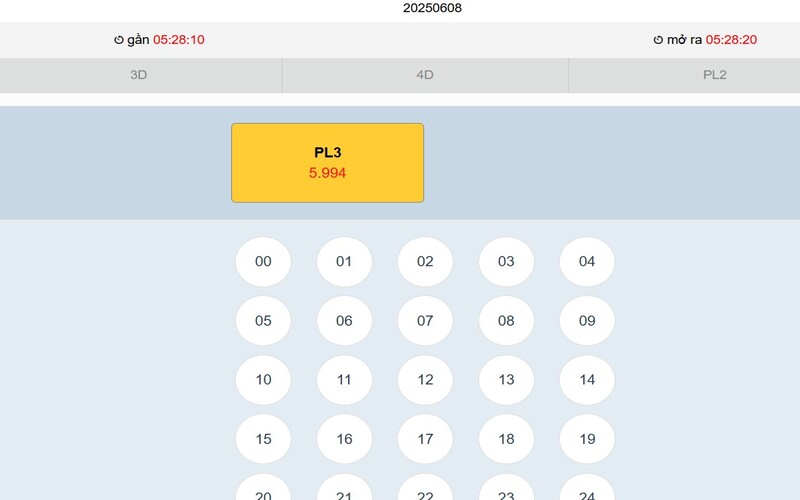Select number ball 05
Screen dimensions: 800x500
point(263,321)
